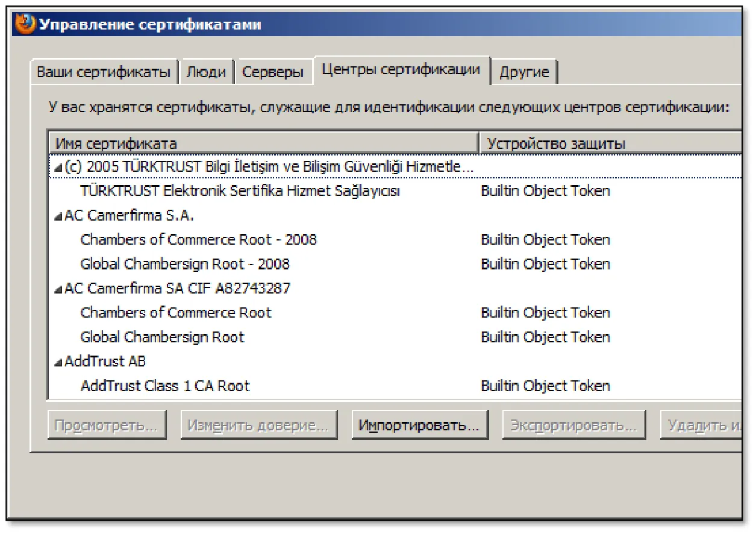Screen dimensions: 756x534
Task: Click the Экспортировать... button
Action: (x=573, y=426)
